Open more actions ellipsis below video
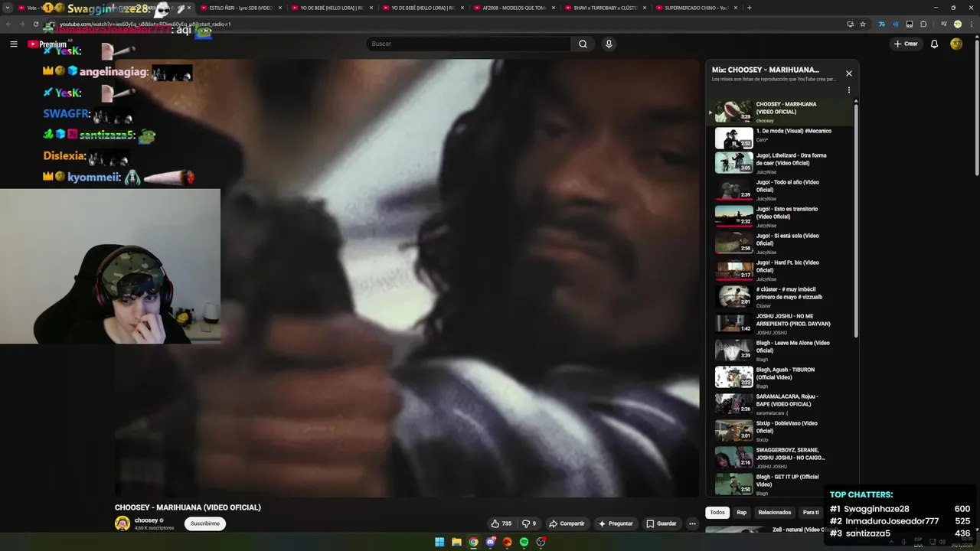Image resolution: width=980 pixels, height=551 pixels. tap(692, 523)
